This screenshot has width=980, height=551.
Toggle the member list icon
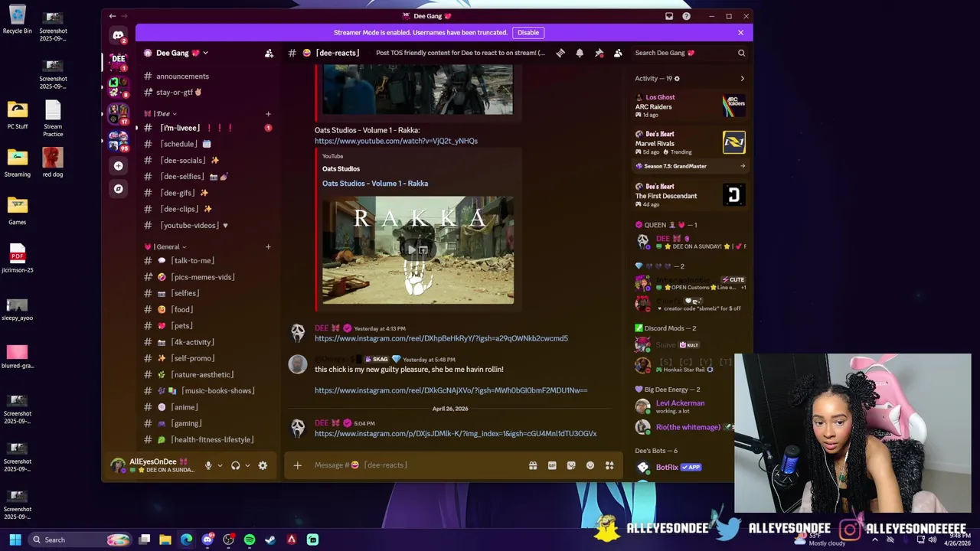(x=618, y=53)
